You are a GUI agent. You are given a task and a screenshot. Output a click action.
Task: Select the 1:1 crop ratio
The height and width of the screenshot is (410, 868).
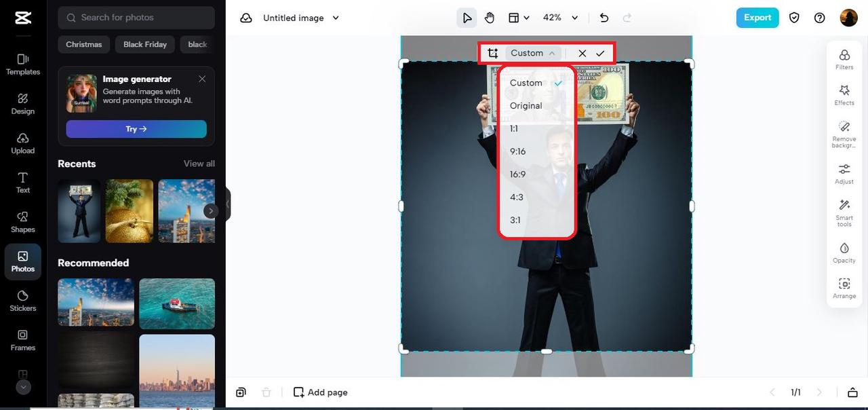tap(536, 129)
